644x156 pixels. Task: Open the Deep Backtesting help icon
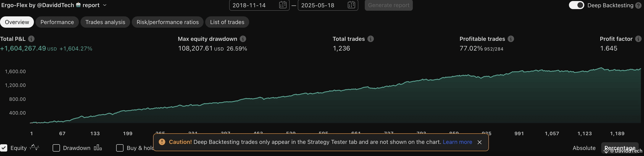(x=640, y=5)
